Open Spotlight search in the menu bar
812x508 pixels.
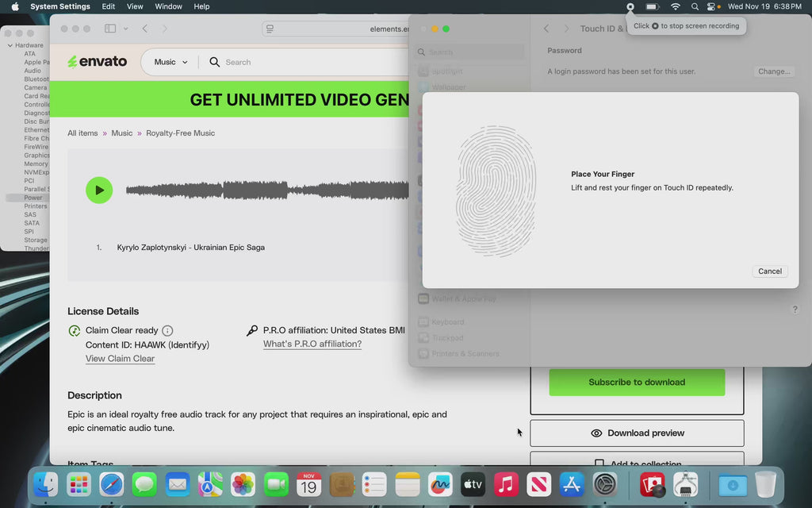[695, 6]
